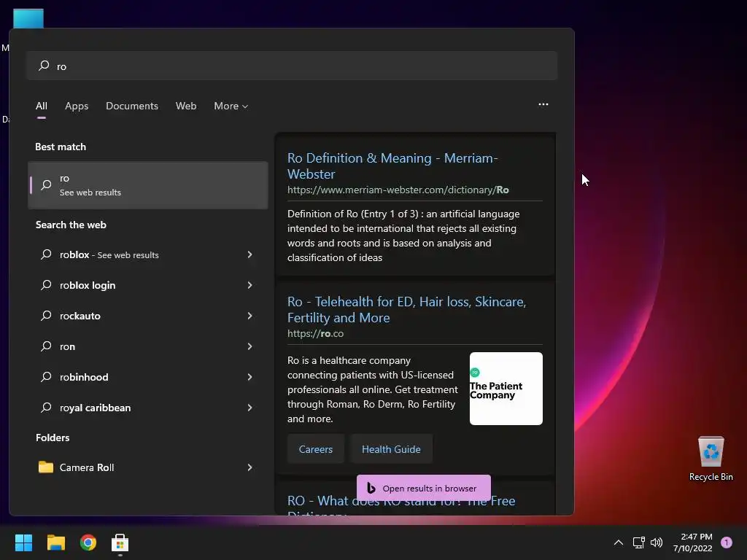Choose the royal caribbean suggestion

click(x=148, y=408)
